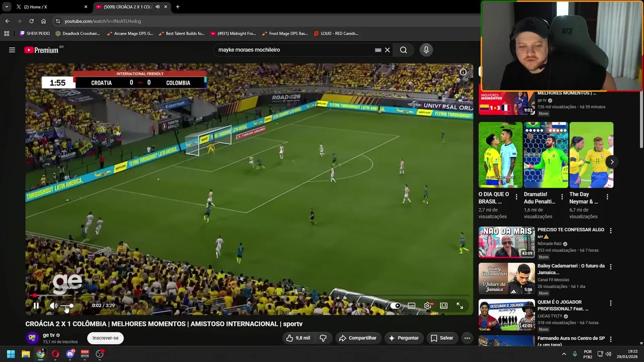Click the search magnifier button
This screenshot has height=362, width=644.
point(404,50)
